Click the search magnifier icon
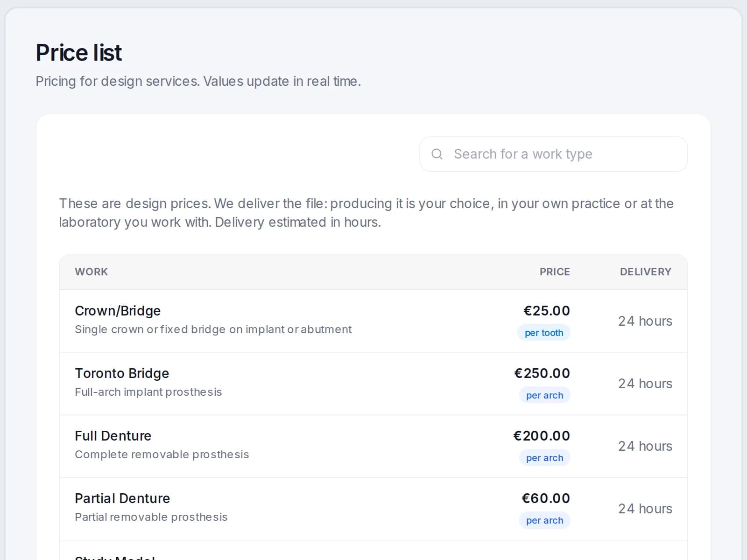Viewport: 747px width, 560px height. pyautogui.click(x=437, y=154)
